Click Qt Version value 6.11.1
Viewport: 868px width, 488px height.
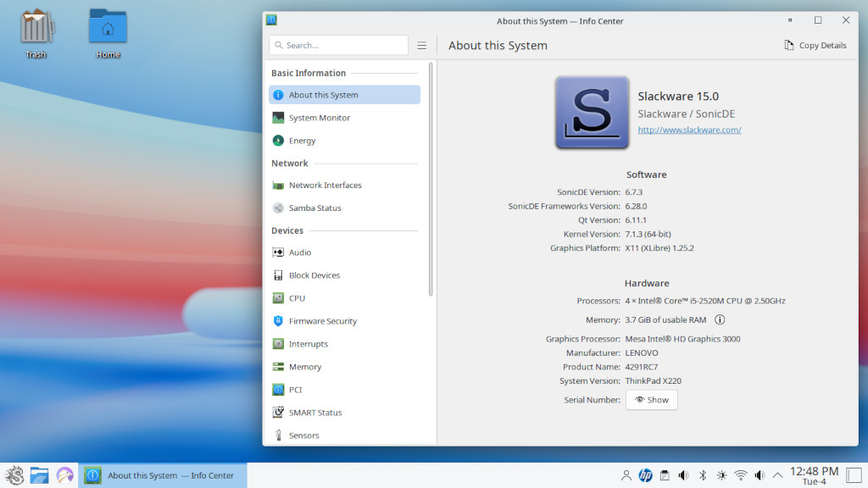point(636,220)
